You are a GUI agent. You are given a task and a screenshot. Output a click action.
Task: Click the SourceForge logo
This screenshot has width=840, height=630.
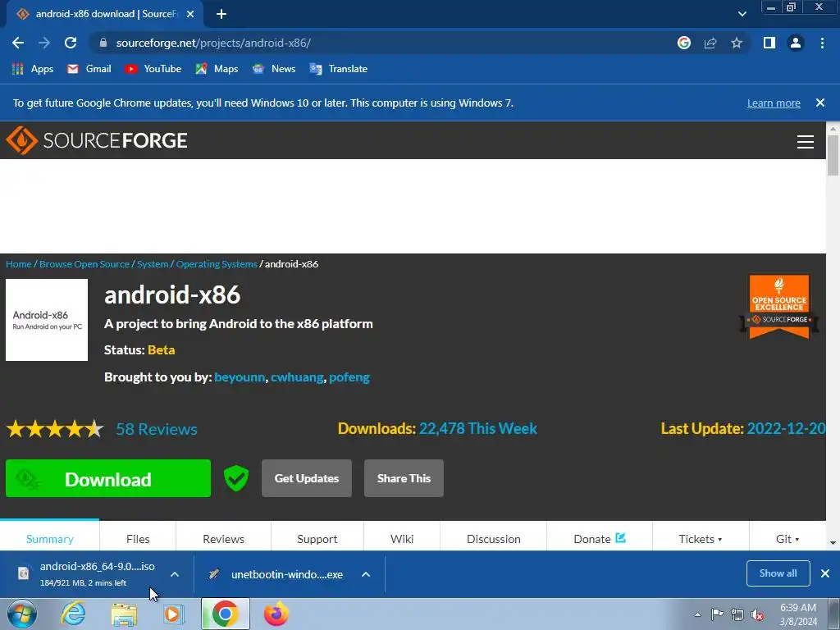tap(97, 140)
